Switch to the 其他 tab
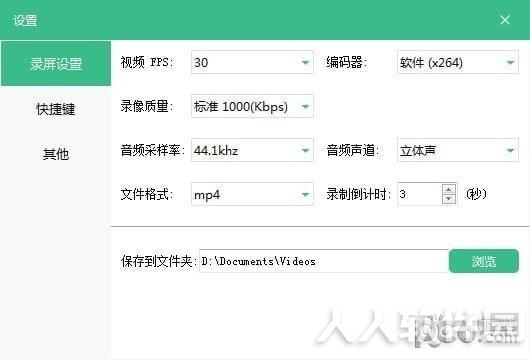Image resolution: width=530 pixels, height=360 pixels. click(x=56, y=154)
